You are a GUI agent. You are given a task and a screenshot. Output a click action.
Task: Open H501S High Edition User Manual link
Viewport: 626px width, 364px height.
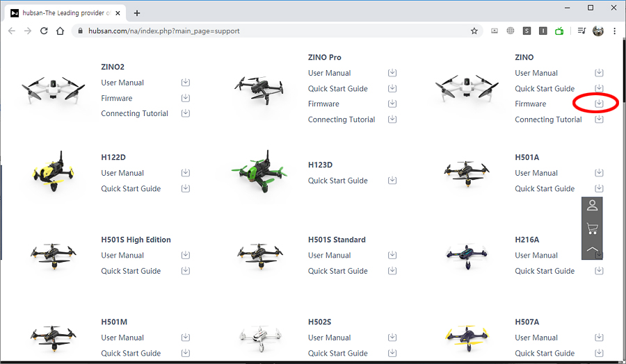[x=122, y=255]
